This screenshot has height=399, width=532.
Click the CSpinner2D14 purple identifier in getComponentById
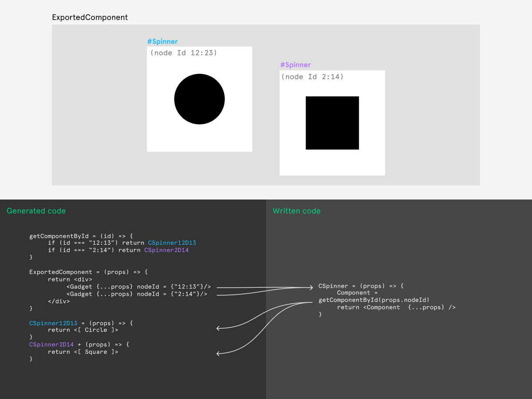(x=166, y=250)
